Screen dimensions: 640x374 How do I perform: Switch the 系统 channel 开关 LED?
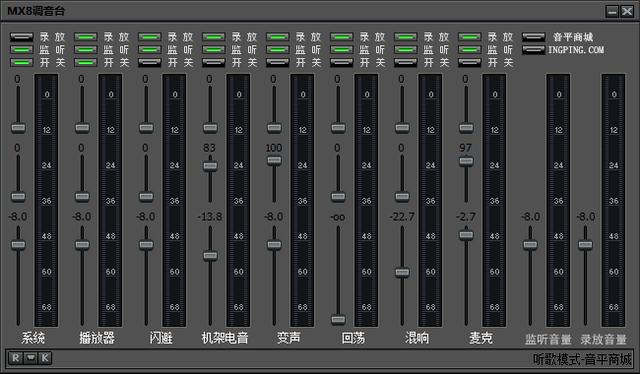pos(22,62)
